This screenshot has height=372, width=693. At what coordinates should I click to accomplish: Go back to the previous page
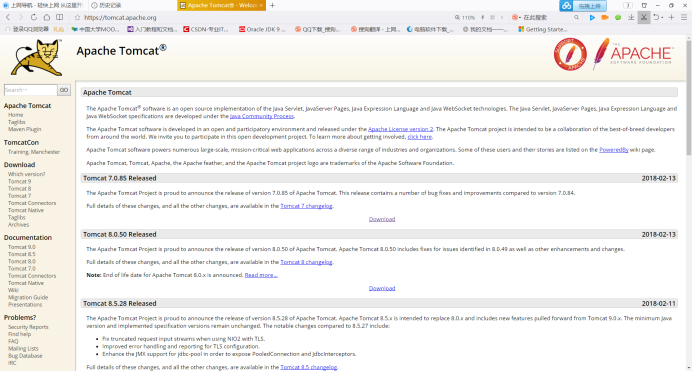click(x=8, y=17)
